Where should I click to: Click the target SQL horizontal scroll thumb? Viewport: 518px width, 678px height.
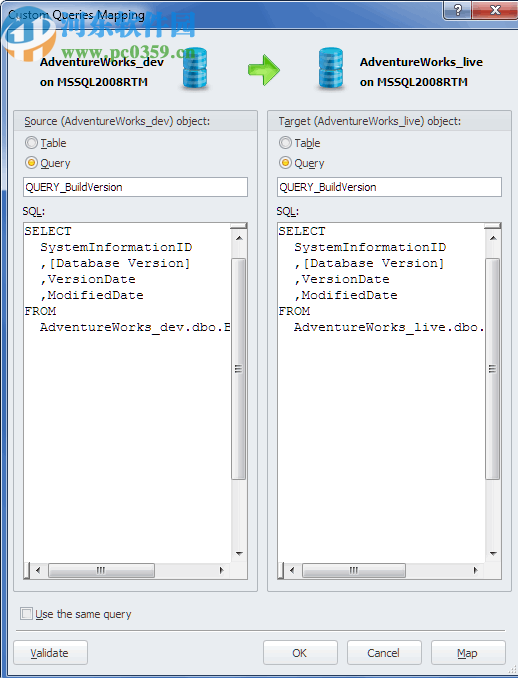coord(354,570)
